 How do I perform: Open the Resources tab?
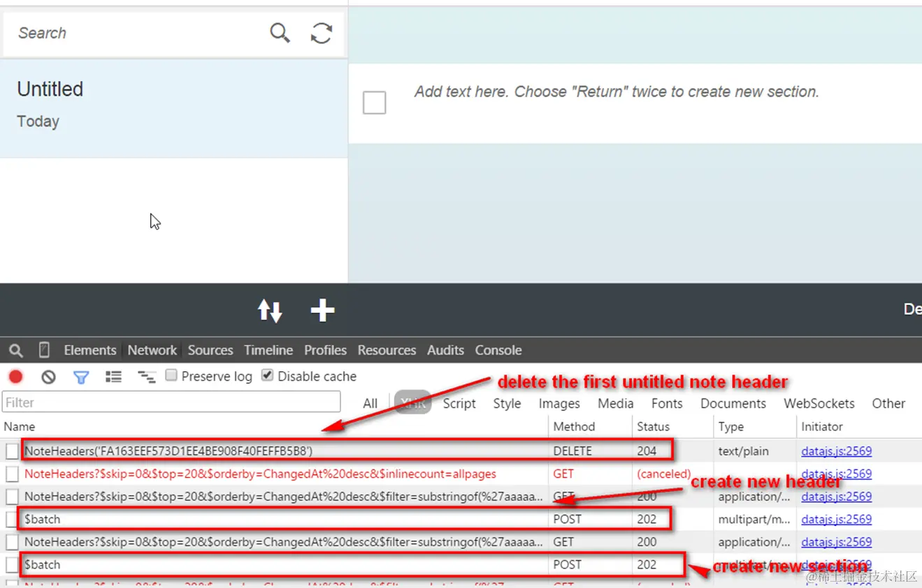[387, 350]
